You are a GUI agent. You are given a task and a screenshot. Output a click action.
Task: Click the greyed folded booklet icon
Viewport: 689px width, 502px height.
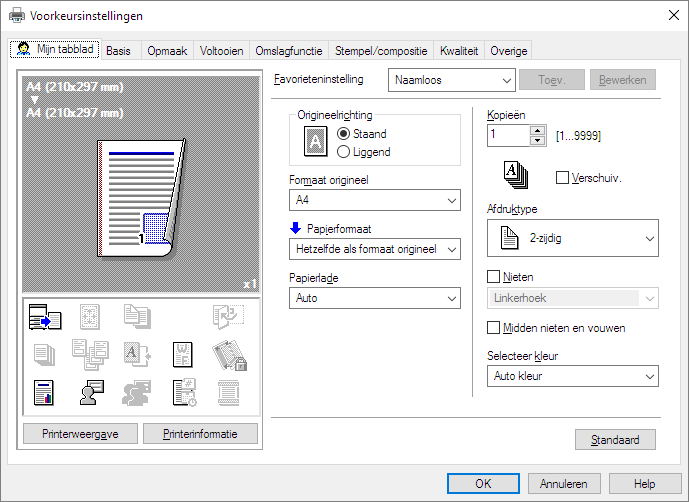pyautogui.click(x=228, y=316)
